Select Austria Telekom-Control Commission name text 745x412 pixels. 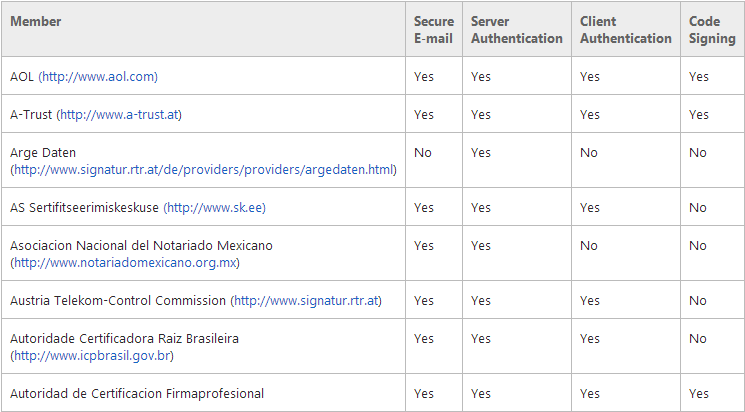coord(118,301)
